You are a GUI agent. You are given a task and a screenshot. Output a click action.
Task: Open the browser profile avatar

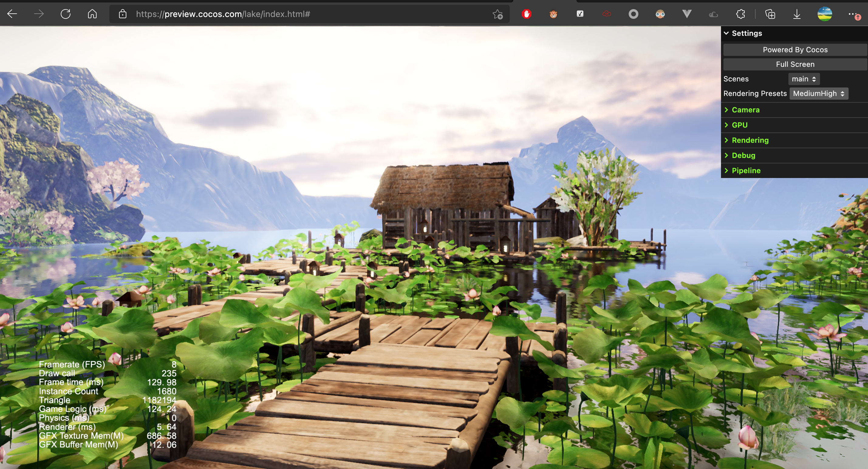pyautogui.click(x=824, y=14)
